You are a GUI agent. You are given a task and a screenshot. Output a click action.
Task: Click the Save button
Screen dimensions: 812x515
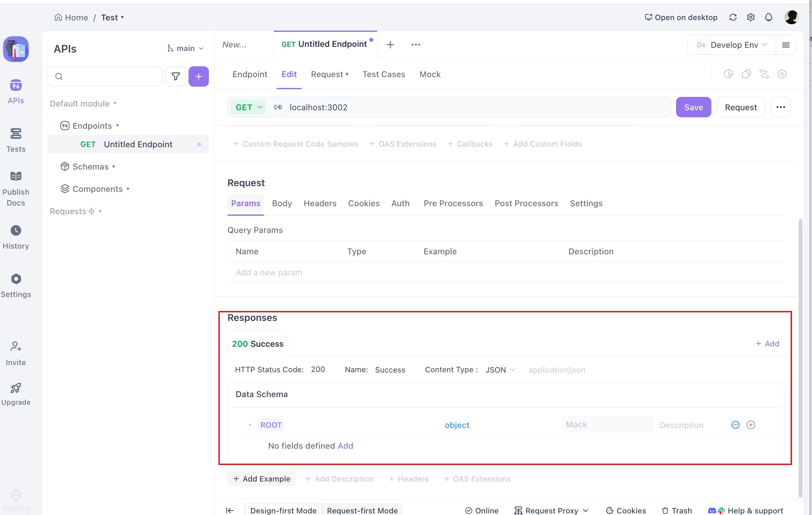click(x=693, y=107)
